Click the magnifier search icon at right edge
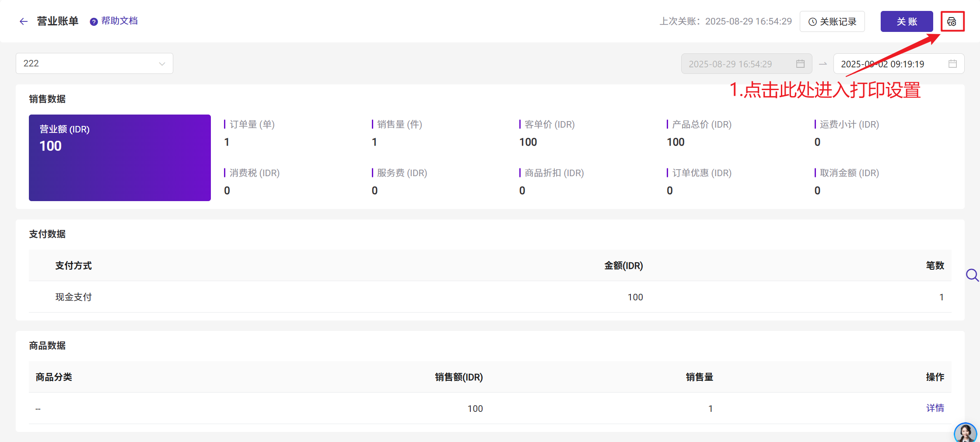980x442 pixels. click(972, 275)
